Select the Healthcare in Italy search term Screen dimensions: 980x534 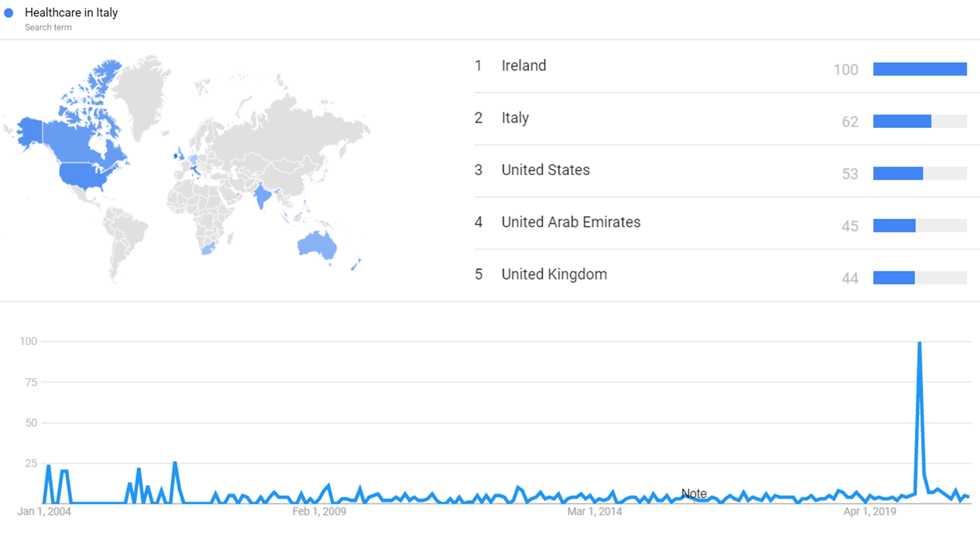(x=71, y=13)
